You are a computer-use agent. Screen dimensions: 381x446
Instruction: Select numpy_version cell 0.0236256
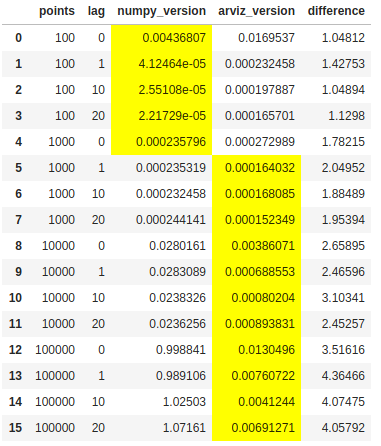click(x=161, y=324)
